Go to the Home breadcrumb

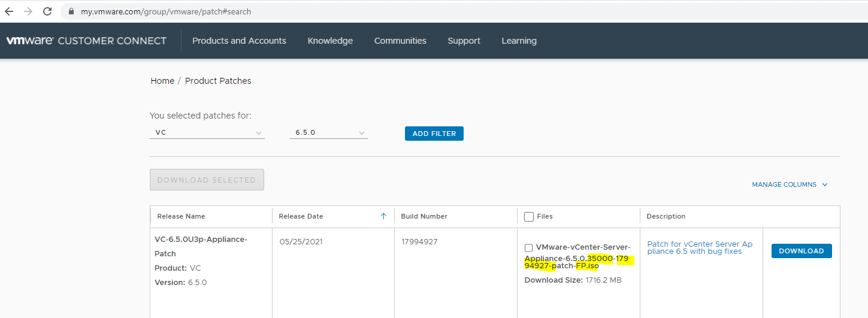pos(162,81)
